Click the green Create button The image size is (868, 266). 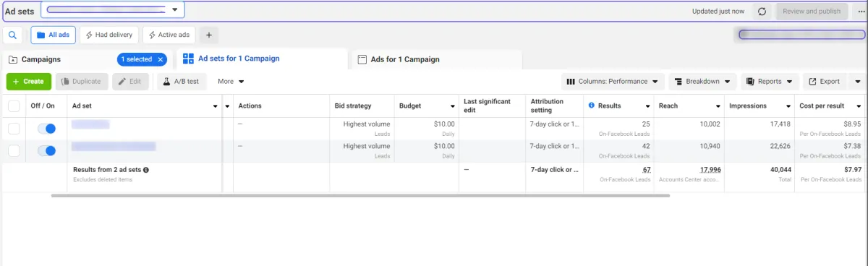point(29,82)
